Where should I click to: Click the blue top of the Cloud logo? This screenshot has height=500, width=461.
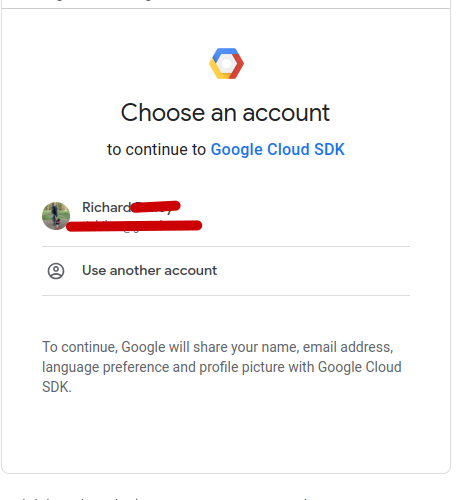click(x=226, y=53)
